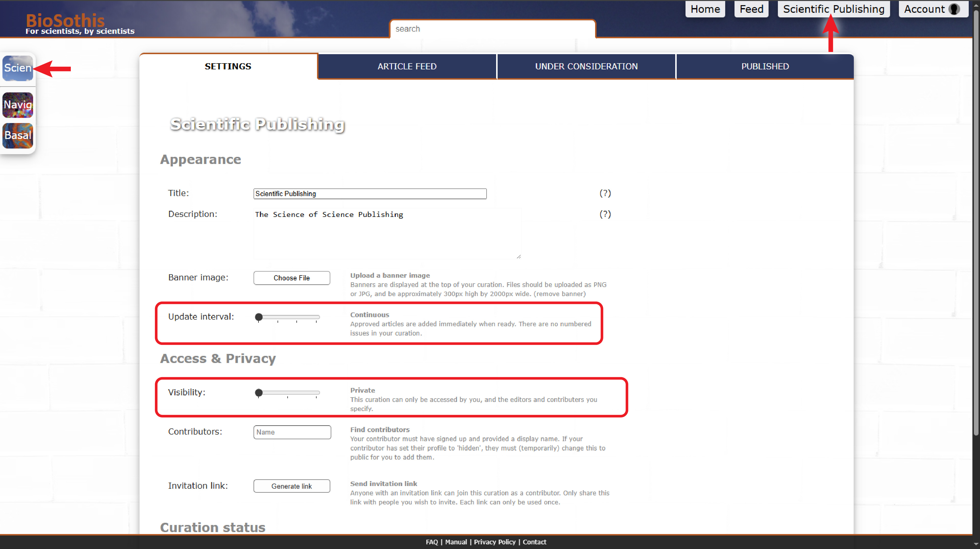Click the BioSothis logo
Viewport: 980px width, 549px height.
[x=65, y=20]
